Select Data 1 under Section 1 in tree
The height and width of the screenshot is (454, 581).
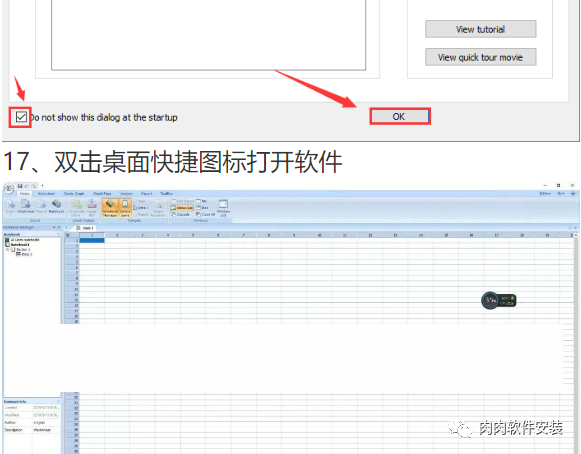coord(24,254)
